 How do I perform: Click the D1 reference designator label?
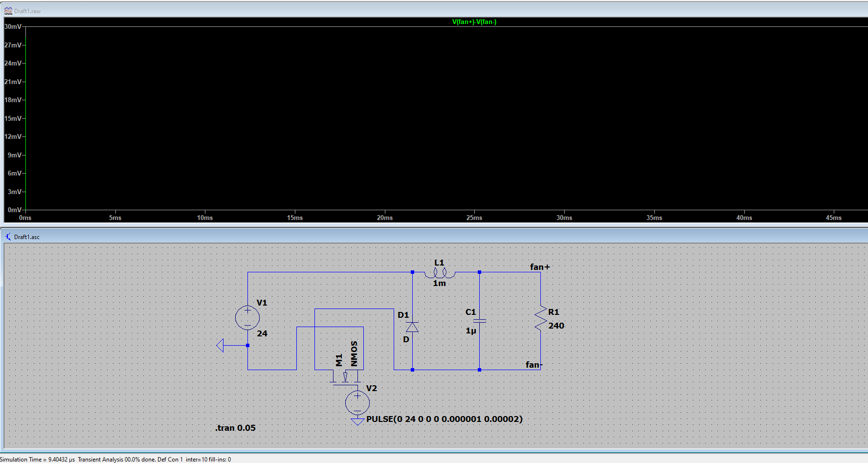[x=403, y=315]
